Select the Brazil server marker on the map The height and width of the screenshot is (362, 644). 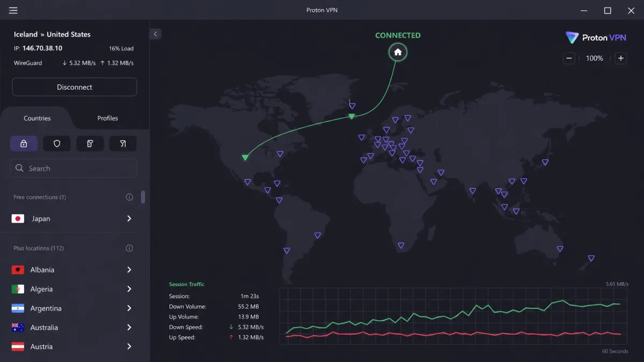coord(318,235)
